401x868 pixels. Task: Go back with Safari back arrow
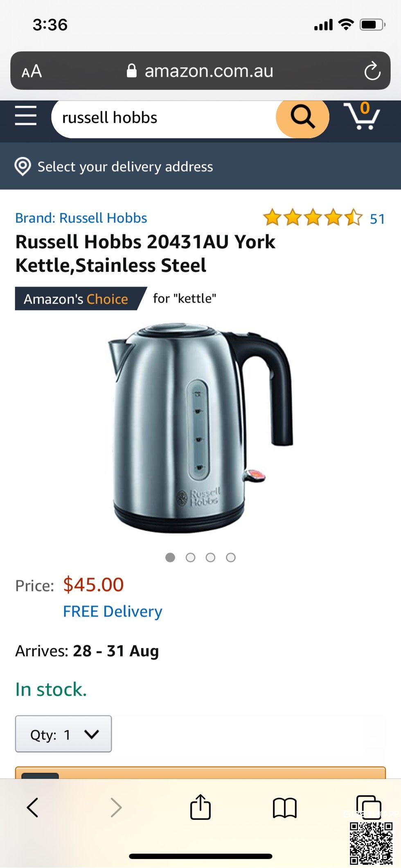pyautogui.click(x=33, y=807)
